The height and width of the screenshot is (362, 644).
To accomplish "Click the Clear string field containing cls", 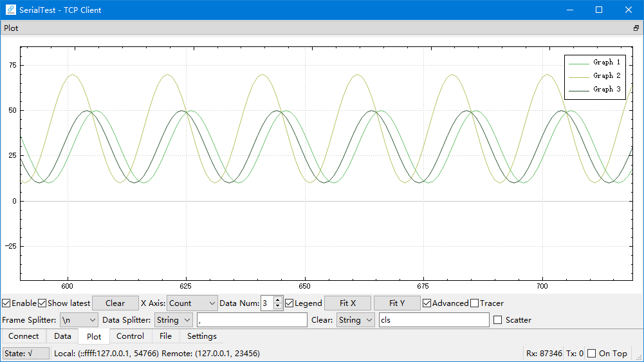I will pos(434,320).
